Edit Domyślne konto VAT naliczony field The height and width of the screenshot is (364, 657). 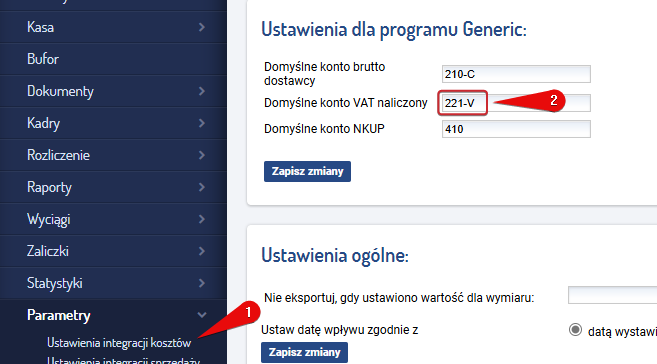[x=516, y=103]
